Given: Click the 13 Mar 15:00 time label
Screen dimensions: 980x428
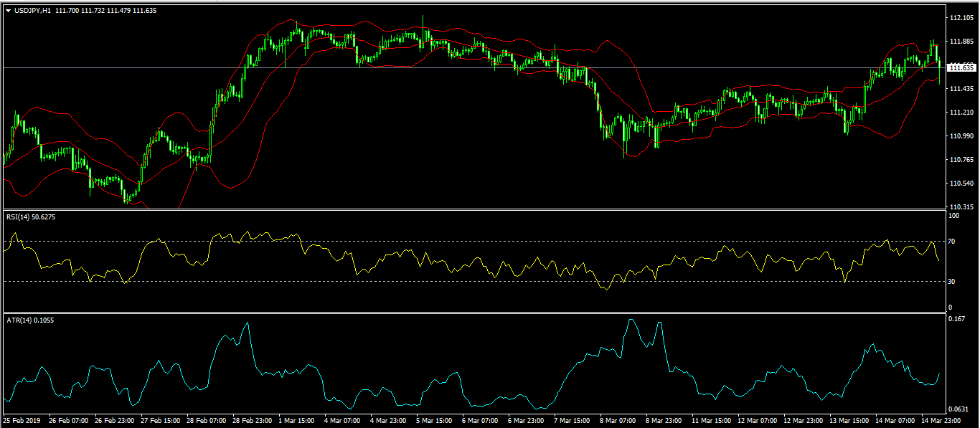Looking at the screenshot, I should 849,420.
